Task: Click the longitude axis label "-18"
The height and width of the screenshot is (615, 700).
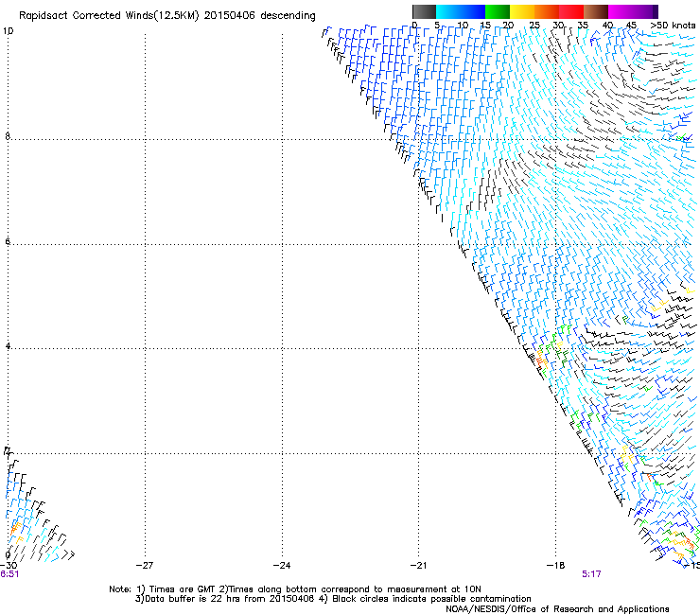Action: click(x=556, y=565)
